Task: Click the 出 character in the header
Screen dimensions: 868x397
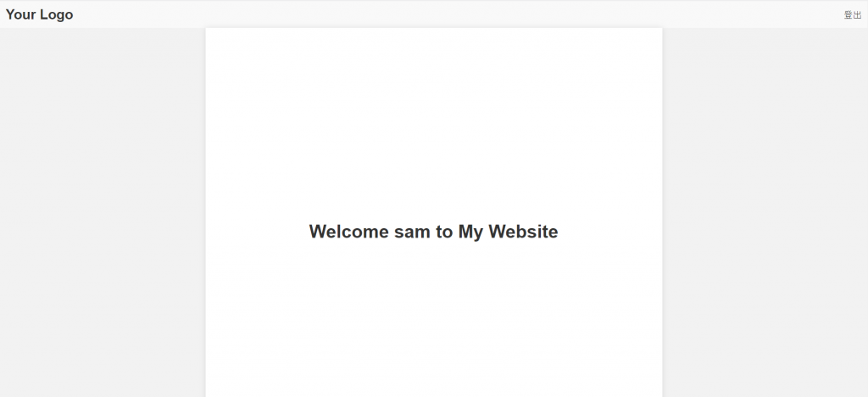Action: click(858, 15)
